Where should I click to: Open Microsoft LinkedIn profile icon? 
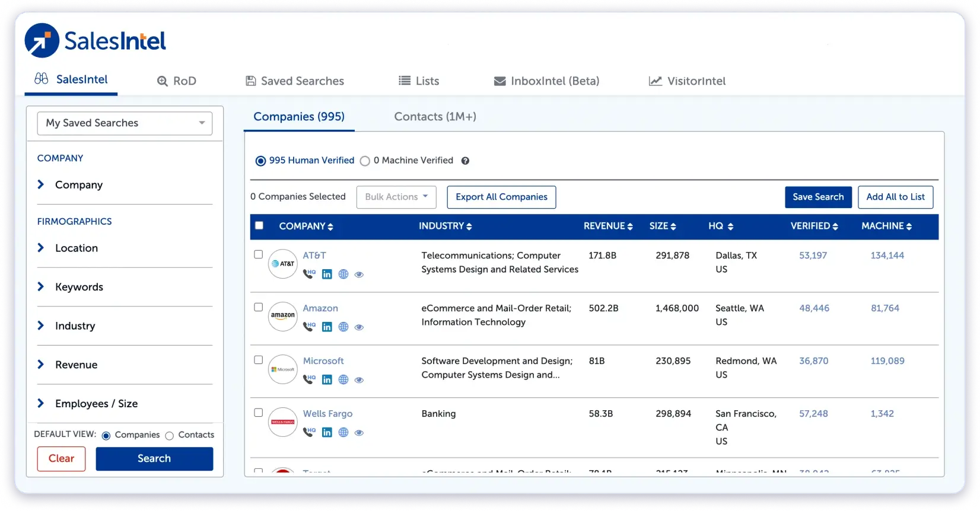tap(327, 379)
